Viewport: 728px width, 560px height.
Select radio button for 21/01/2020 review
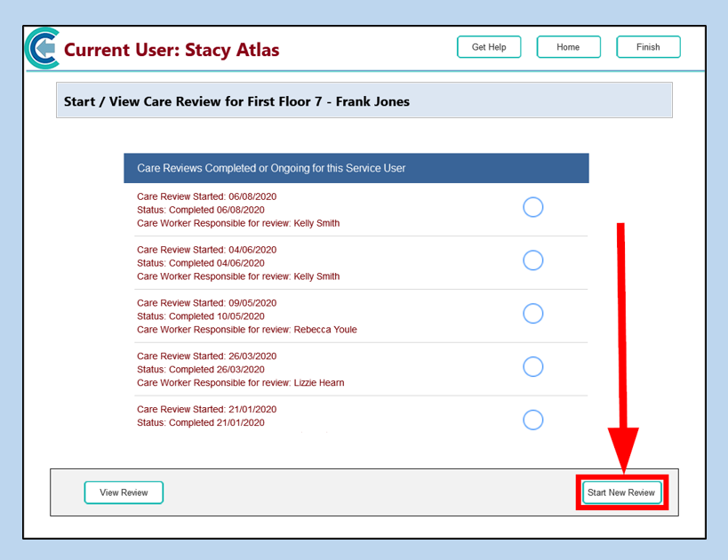[532, 420]
